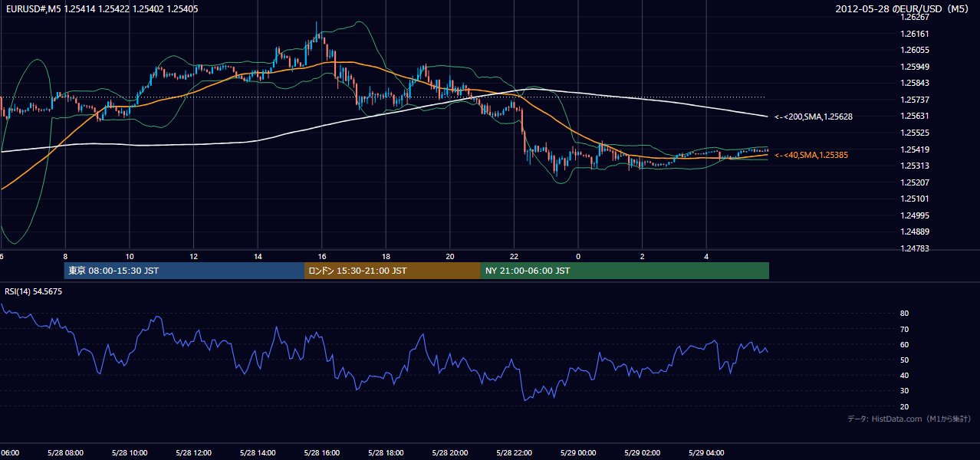The height and width of the screenshot is (460, 980).
Task: Click the 5/28 12:00 time label
Action: coord(193,453)
